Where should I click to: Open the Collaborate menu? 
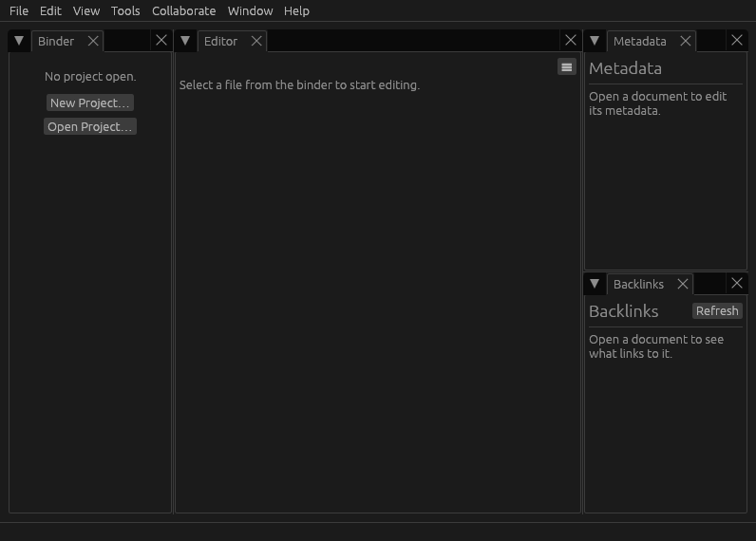[x=183, y=10]
